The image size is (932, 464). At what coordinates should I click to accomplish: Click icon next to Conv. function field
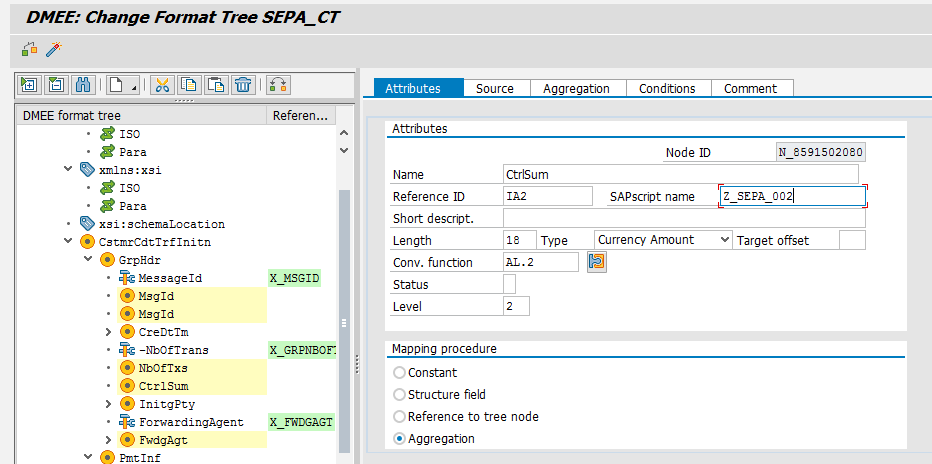pyautogui.click(x=597, y=262)
